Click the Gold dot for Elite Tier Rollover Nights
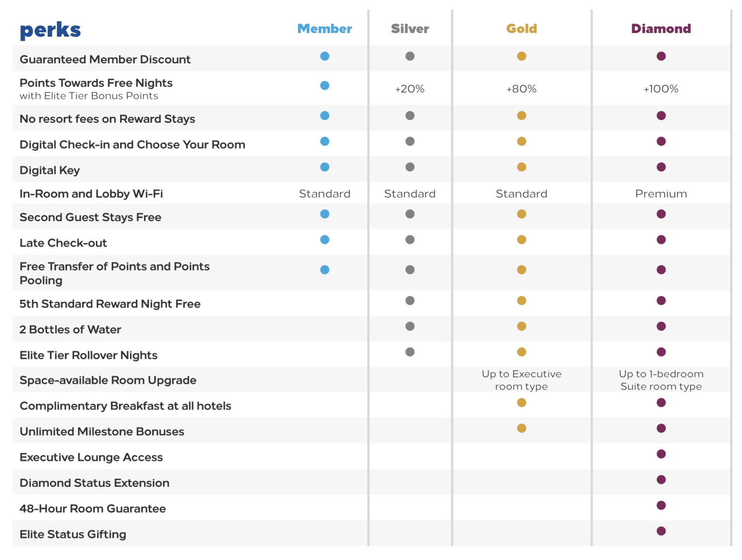 (521, 352)
